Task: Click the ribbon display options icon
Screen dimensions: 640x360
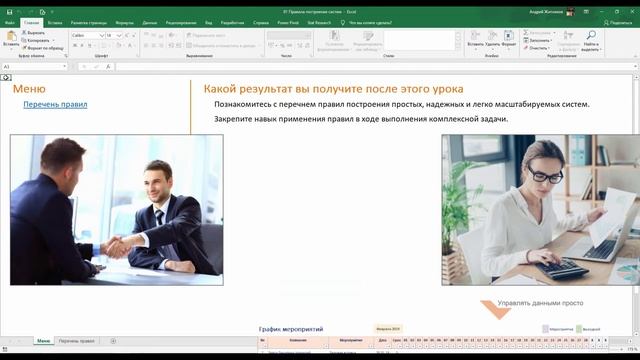Action: [x=586, y=12]
